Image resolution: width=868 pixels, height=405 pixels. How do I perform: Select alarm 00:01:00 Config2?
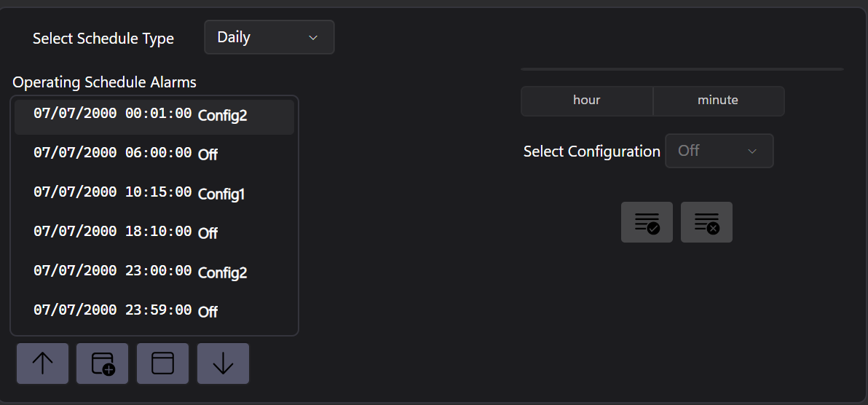[x=154, y=117]
